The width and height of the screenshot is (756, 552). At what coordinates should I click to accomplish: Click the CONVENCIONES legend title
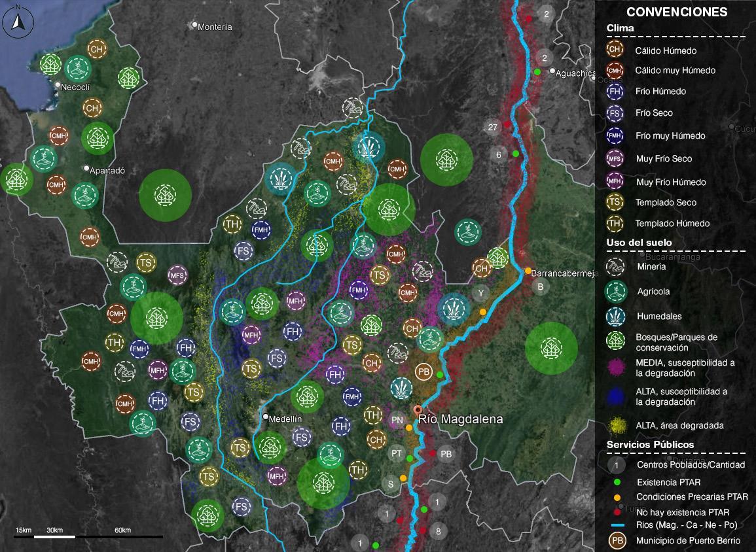click(x=676, y=12)
